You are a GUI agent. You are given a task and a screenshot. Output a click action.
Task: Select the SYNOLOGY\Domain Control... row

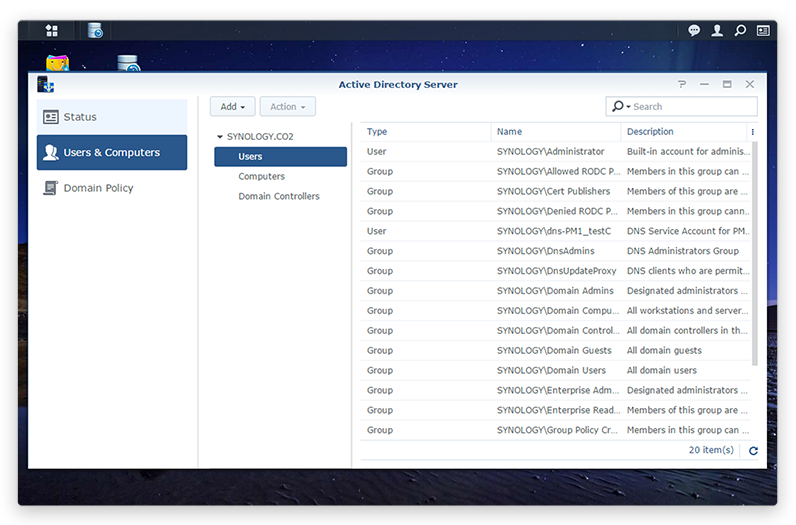tap(556, 331)
